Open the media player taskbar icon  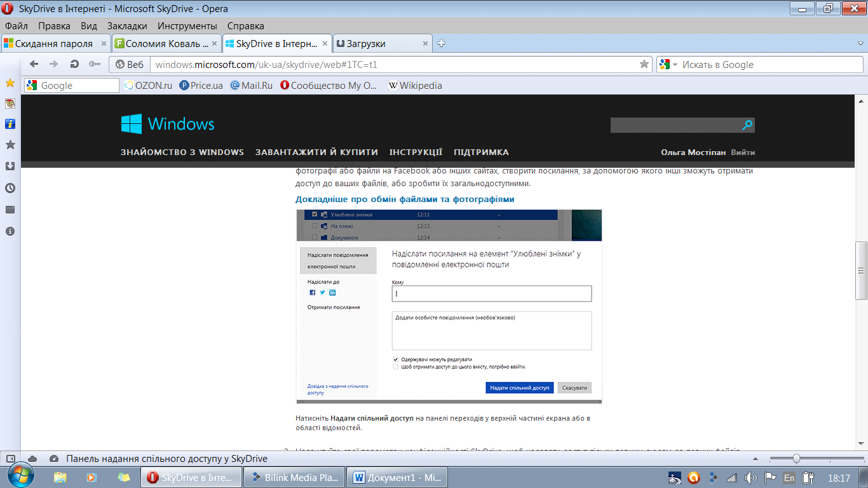coord(92,477)
